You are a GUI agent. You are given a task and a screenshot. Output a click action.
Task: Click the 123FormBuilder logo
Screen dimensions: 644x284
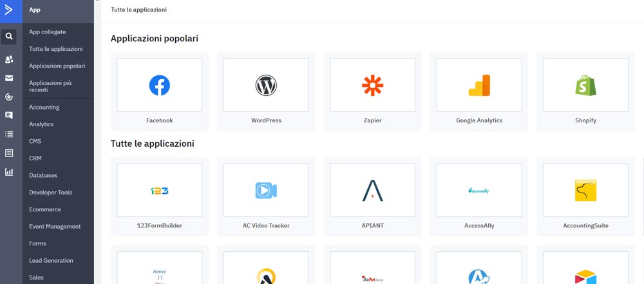[159, 191]
